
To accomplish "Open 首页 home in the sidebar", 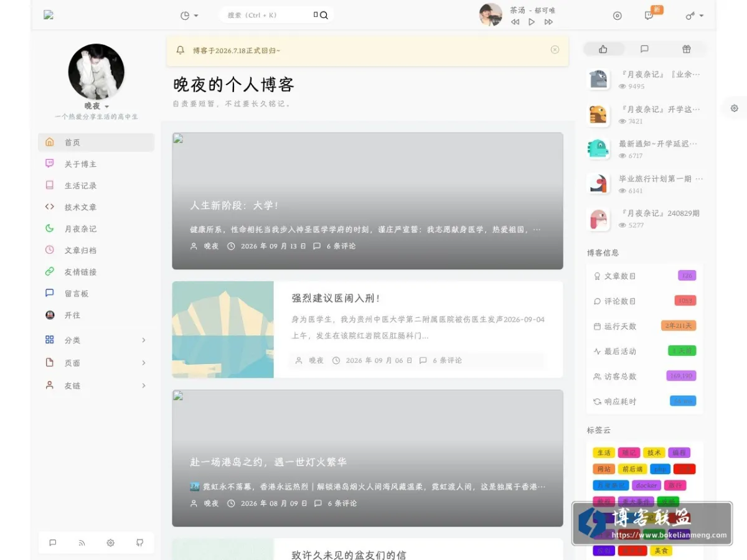I will pyautogui.click(x=96, y=142).
